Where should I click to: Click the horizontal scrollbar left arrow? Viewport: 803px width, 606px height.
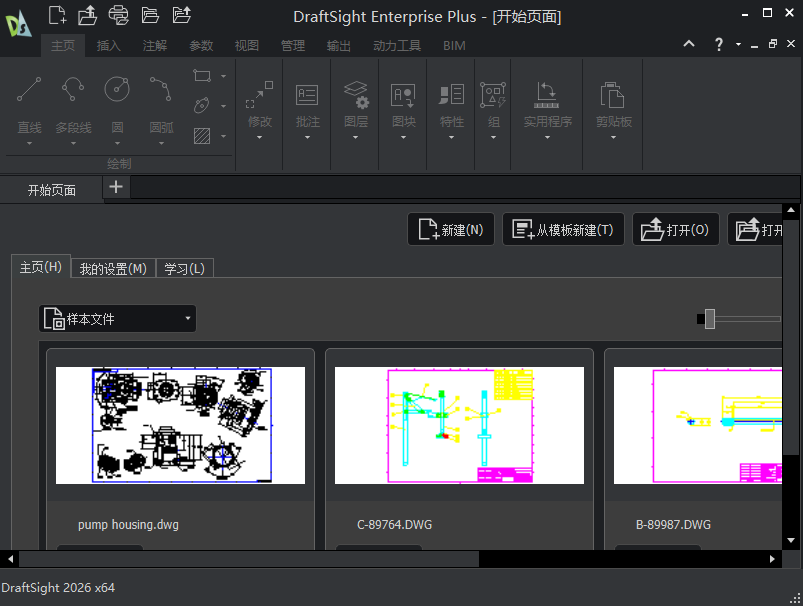(x=10, y=559)
